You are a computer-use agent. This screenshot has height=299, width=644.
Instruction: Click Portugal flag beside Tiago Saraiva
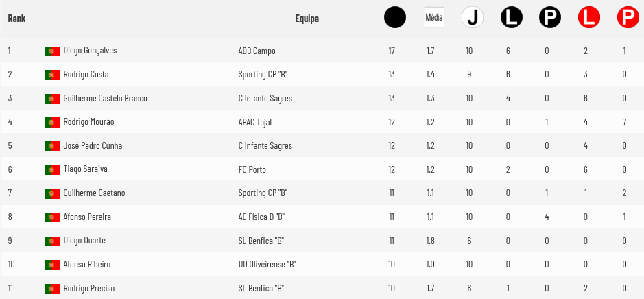[53, 169]
